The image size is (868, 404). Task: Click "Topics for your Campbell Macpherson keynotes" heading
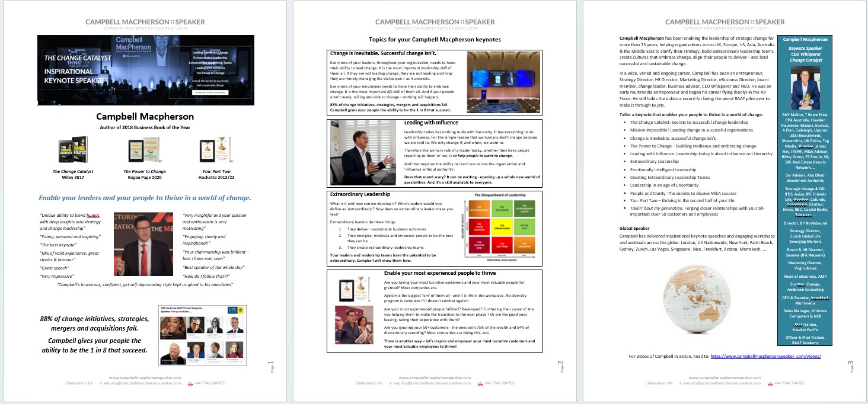tap(435, 40)
